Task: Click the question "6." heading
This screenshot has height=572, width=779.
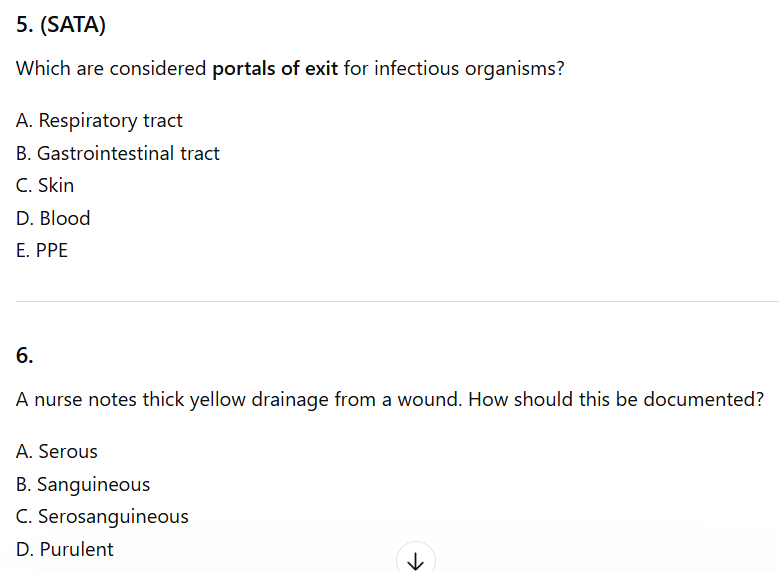Action: point(25,355)
